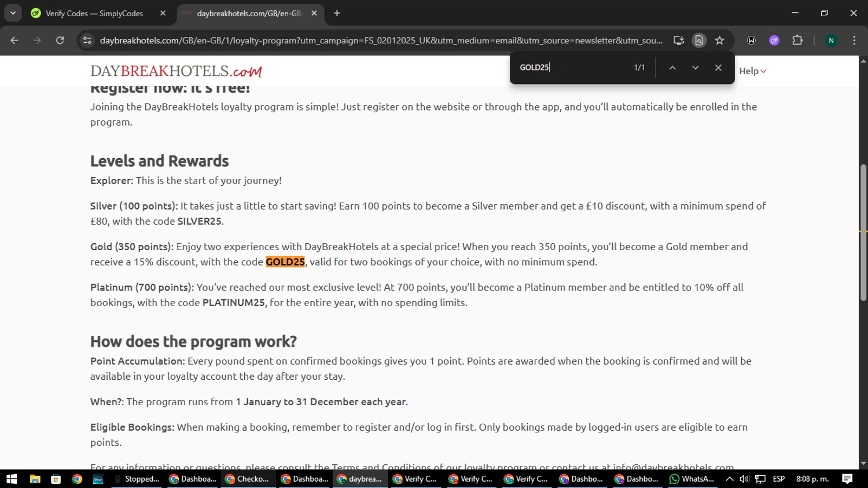Open the 8:08 p. m. clock

tap(812, 479)
